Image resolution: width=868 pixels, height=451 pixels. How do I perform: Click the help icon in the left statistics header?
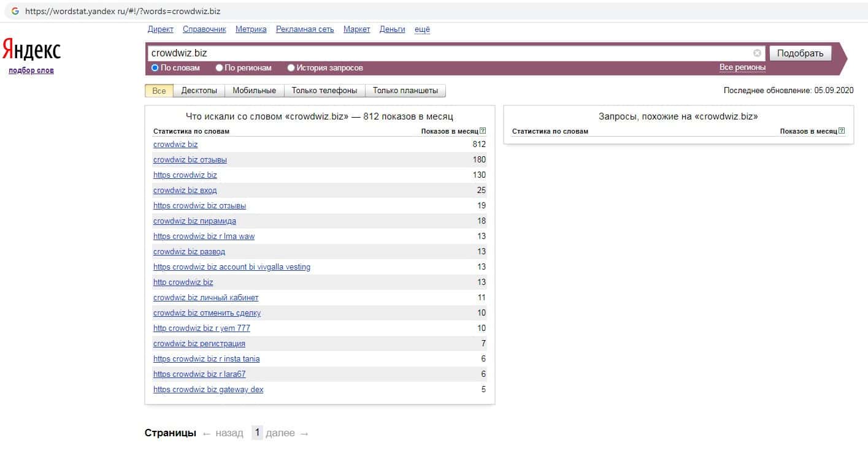pyautogui.click(x=483, y=131)
